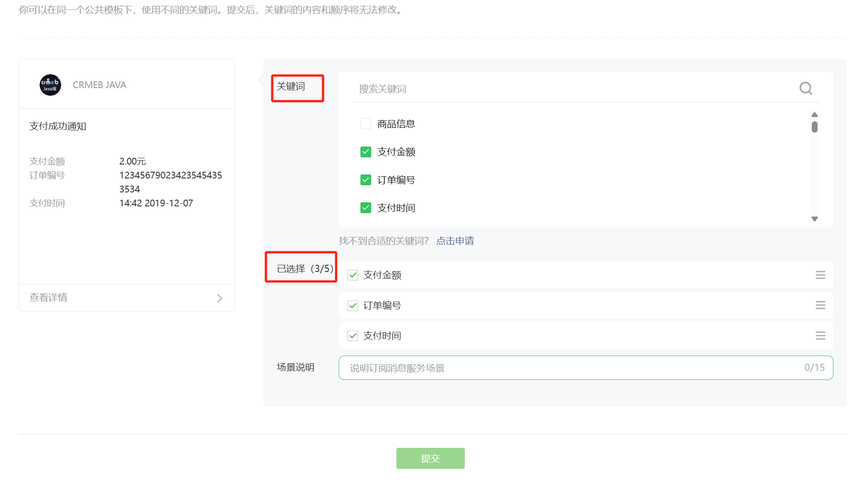Expand 查看详情 chevron in preview card
Viewport: 868px width, 486px height.
220,298
